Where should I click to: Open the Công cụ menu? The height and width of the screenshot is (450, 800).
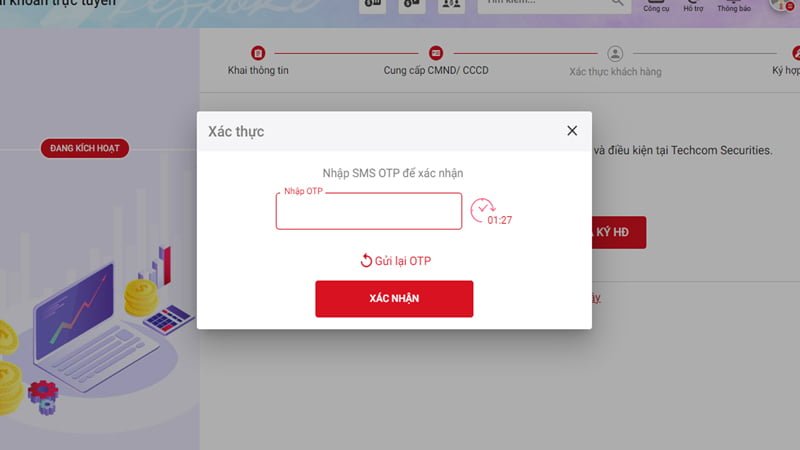point(656,6)
